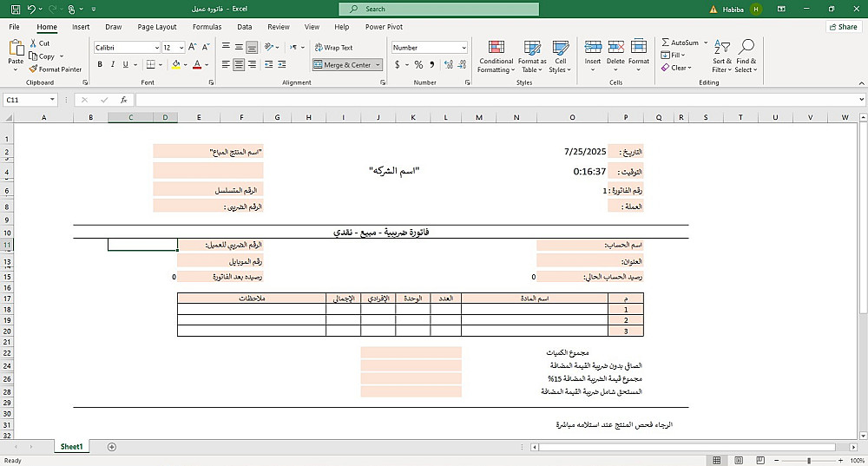Open Conditional Formatting menu

(496, 56)
